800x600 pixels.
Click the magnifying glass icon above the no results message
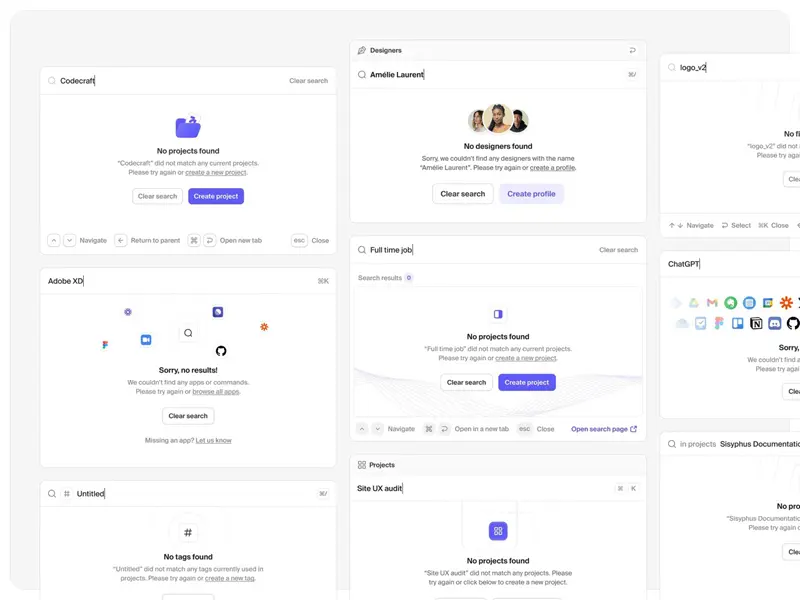pos(188,333)
